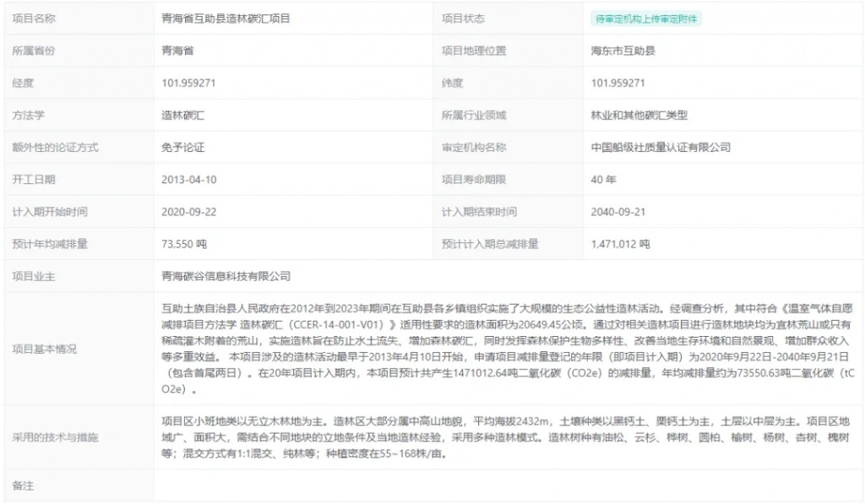This screenshot has height=504, width=865.
Task: Click the project owner 青海碳谷信息科技有限公司
Action: 226,276
